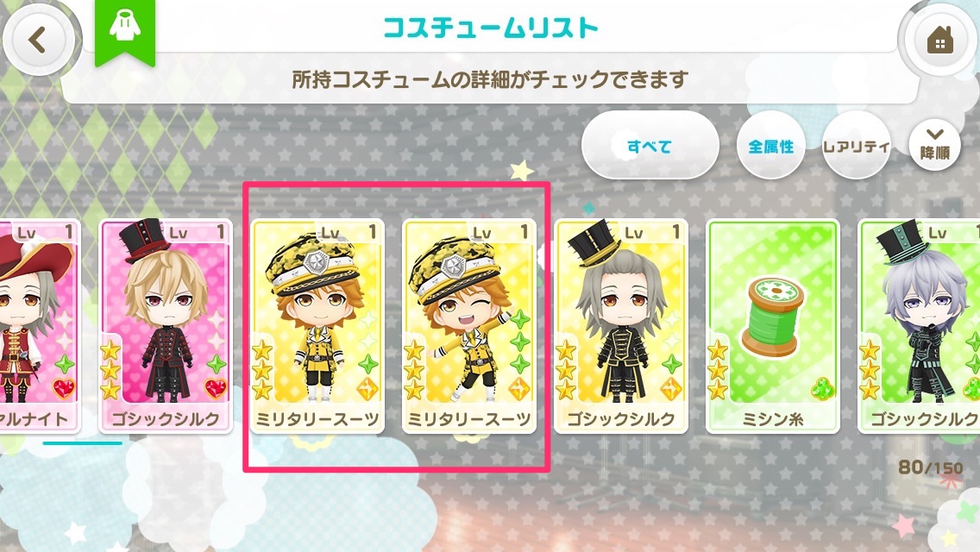Open the すべて category filter
Image resolution: width=980 pixels, height=552 pixels.
point(650,146)
